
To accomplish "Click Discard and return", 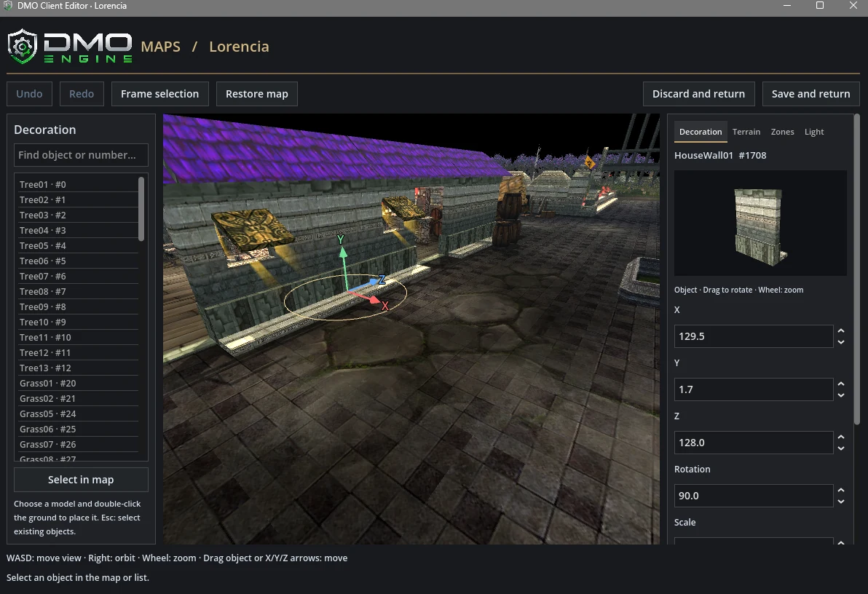I will tap(698, 94).
